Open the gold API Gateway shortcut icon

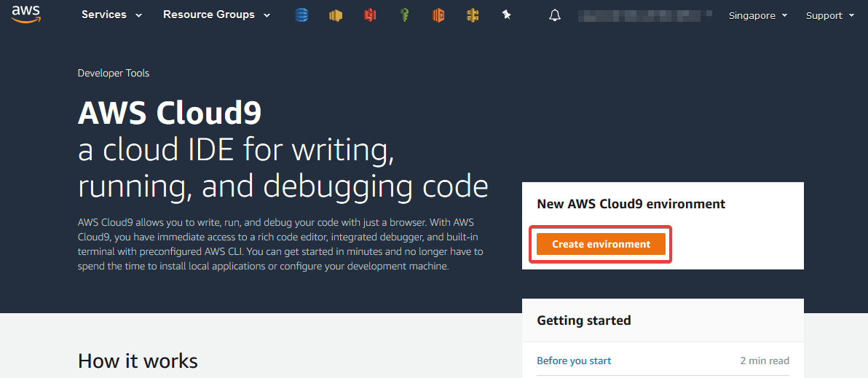pos(472,15)
